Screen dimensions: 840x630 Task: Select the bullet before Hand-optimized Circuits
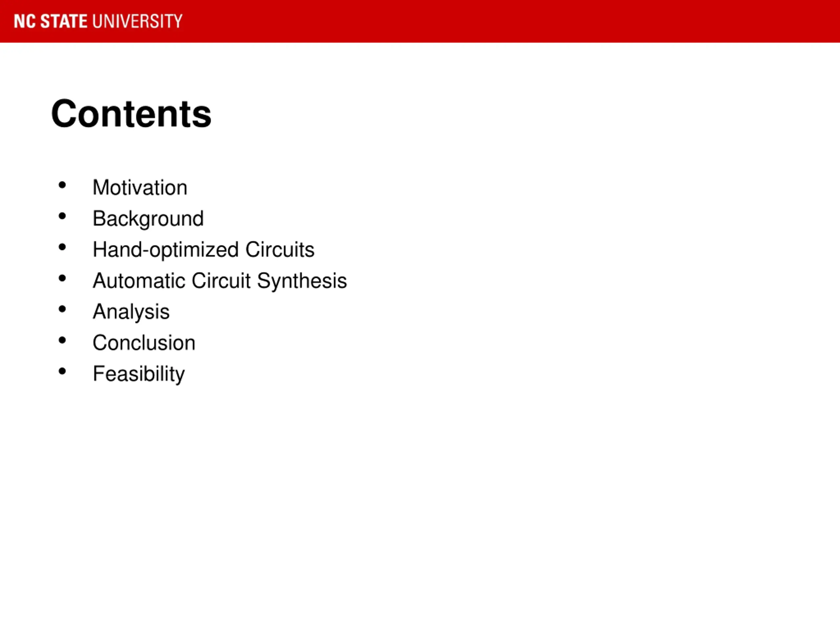pyautogui.click(x=62, y=248)
